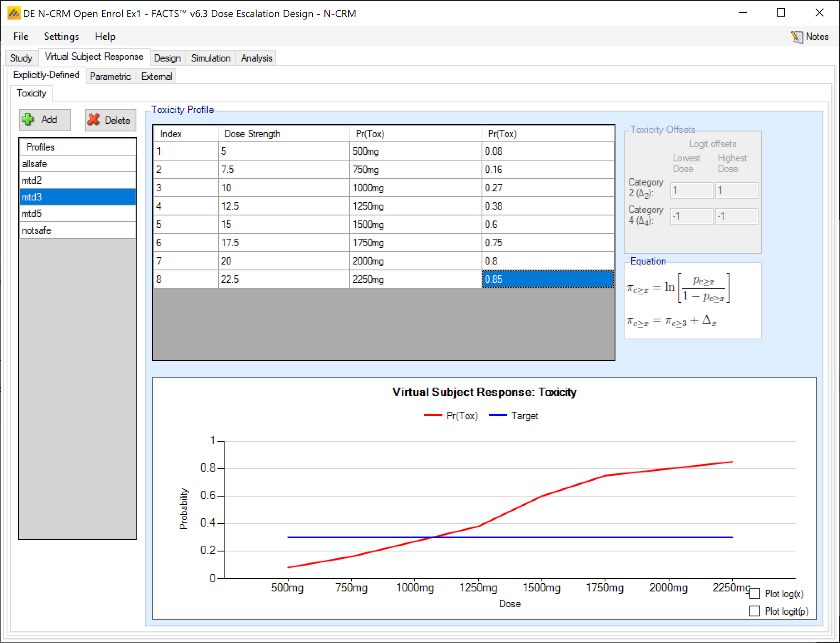Viewport: 840px width, 643px height.
Task: Open the Analysis tab
Action: pyautogui.click(x=257, y=58)
